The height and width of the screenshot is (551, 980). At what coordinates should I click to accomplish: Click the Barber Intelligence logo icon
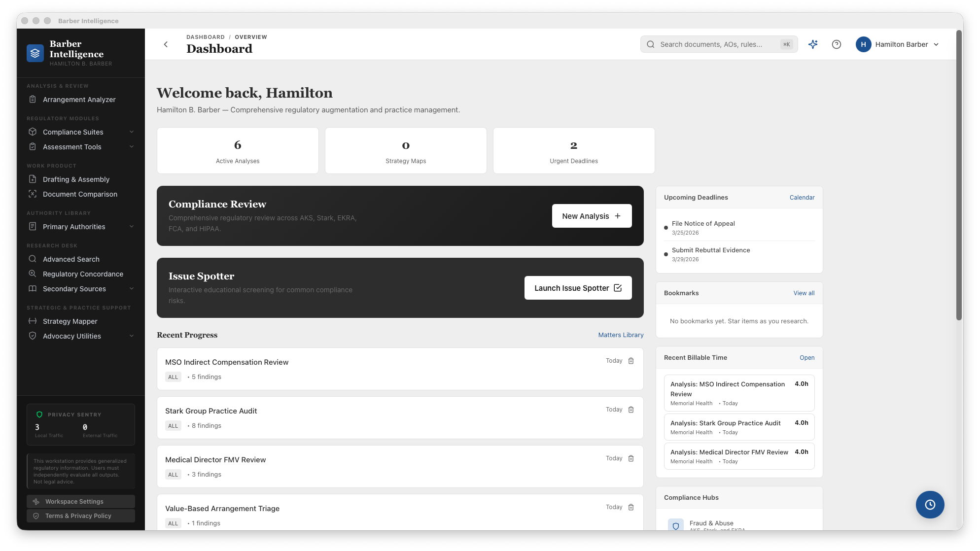35,53
